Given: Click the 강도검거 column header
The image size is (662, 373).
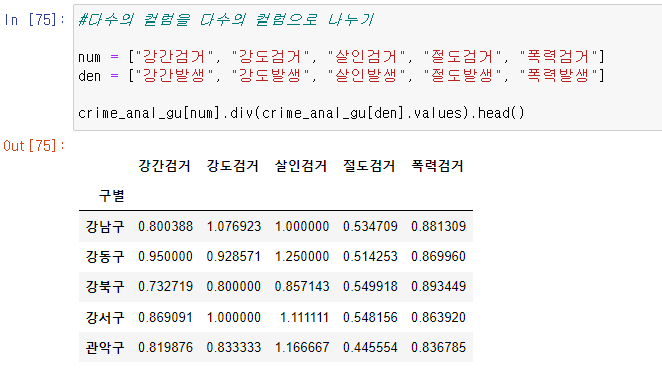Looking at the screenshot, I should click(233, 166).
